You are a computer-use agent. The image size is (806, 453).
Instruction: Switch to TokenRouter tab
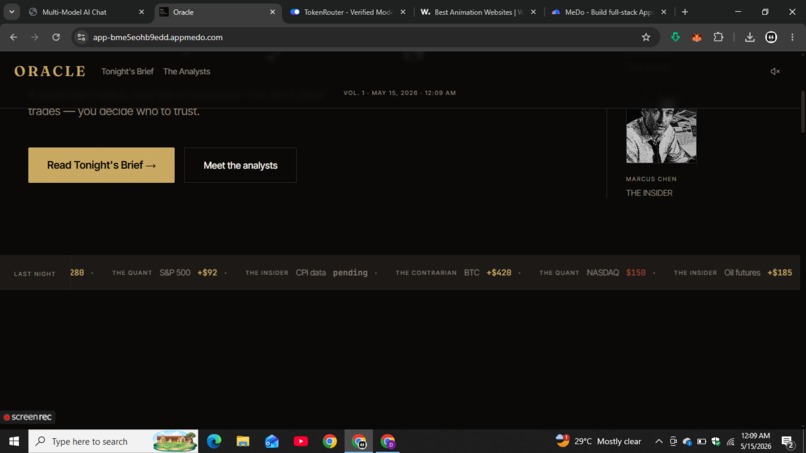click(348, 12)
